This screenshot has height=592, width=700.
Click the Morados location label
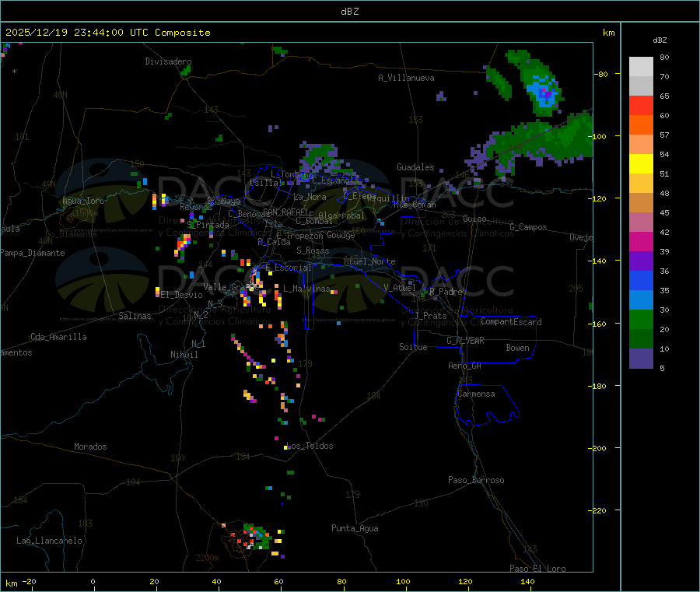click(90, 447)
